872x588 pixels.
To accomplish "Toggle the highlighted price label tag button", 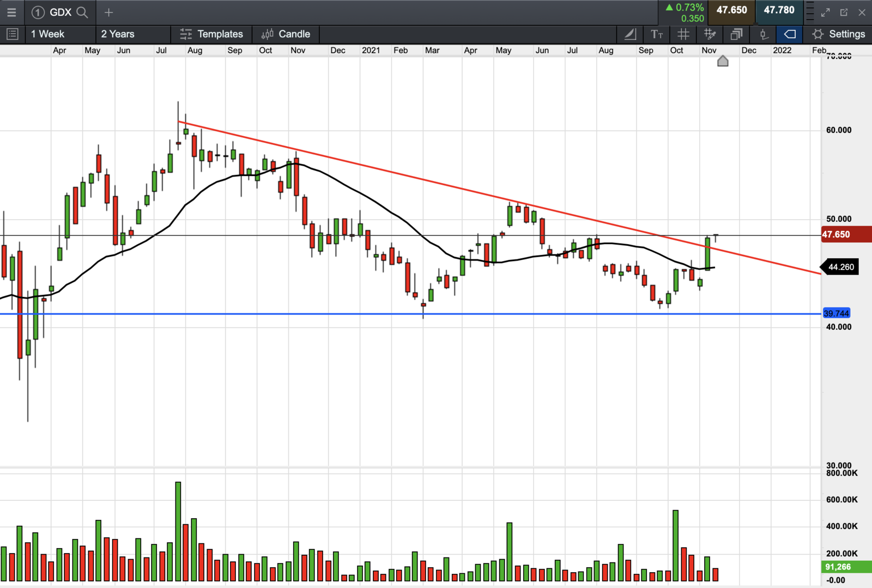I will pos(790,34).
